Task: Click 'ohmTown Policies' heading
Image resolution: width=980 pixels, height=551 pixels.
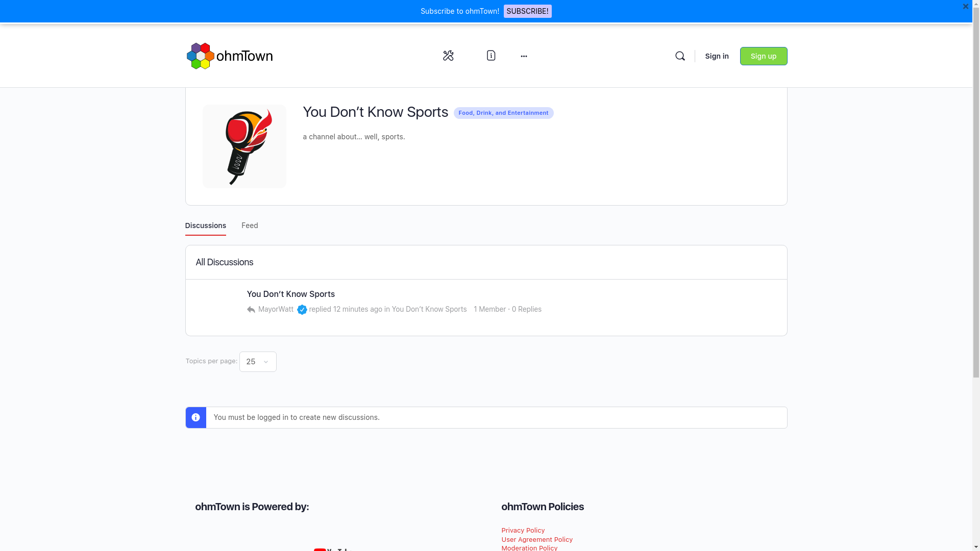Action: click(543, 507)
